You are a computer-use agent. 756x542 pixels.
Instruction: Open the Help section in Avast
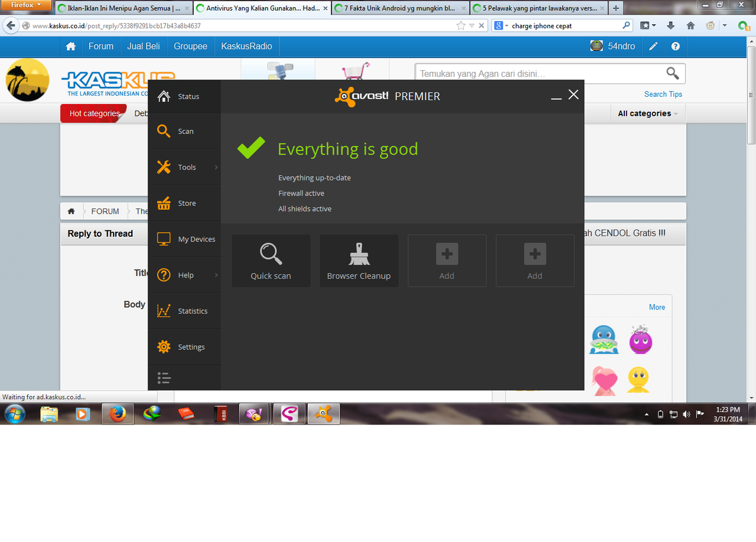click(184, 275)
